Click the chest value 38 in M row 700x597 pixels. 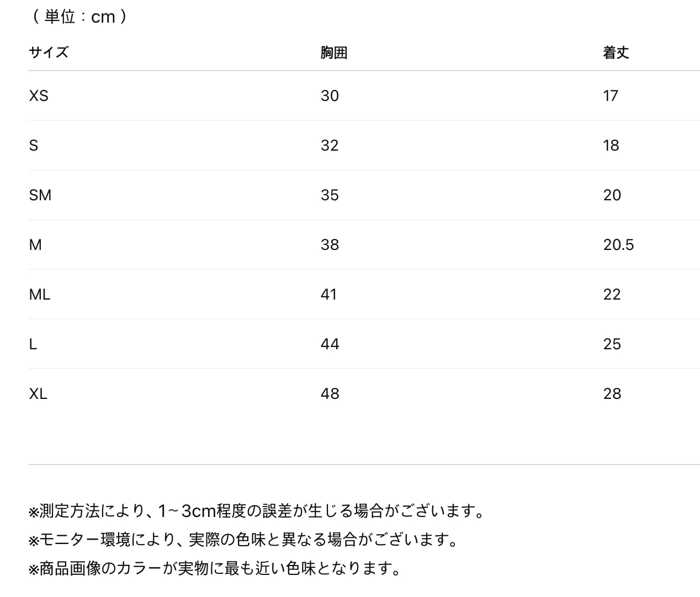330,245
